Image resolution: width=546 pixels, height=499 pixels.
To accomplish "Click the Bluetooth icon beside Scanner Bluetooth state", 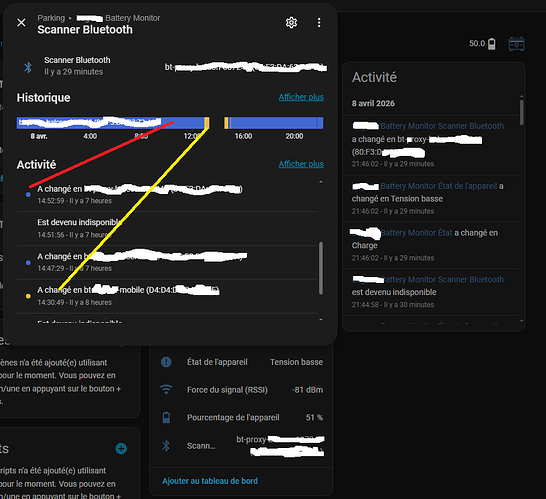I will [28, 67].
